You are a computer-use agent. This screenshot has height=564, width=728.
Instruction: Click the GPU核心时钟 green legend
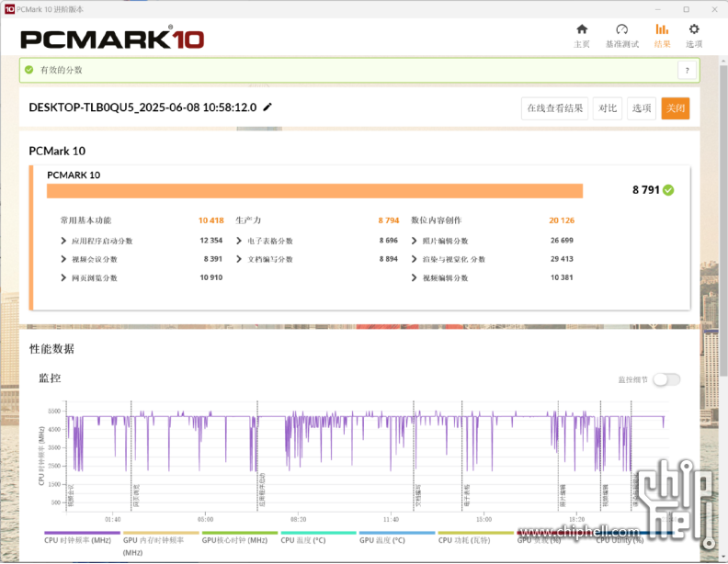[240, 537]
